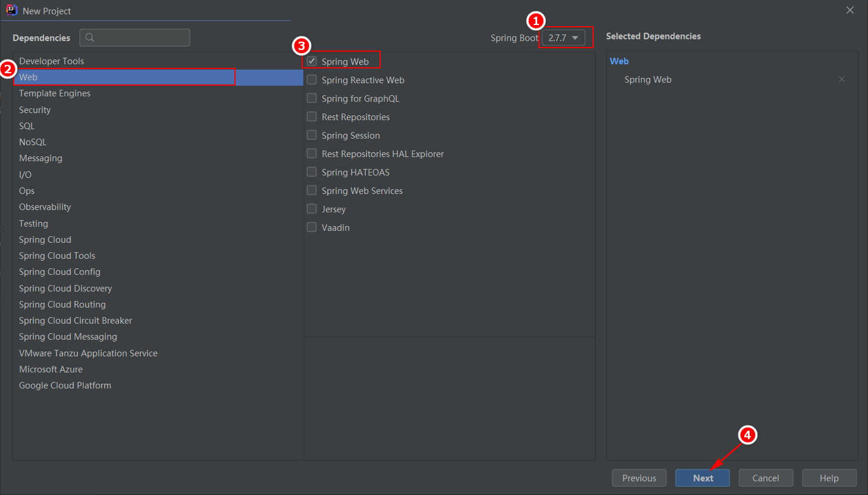
Task: Select the I/O category
Action: point(158,175)
